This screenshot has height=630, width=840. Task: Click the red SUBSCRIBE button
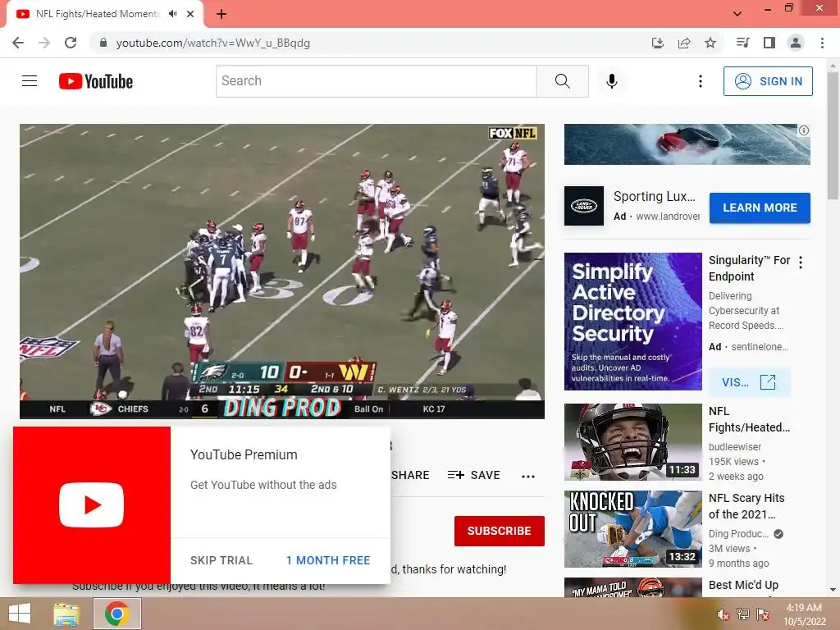coord(500,531)
